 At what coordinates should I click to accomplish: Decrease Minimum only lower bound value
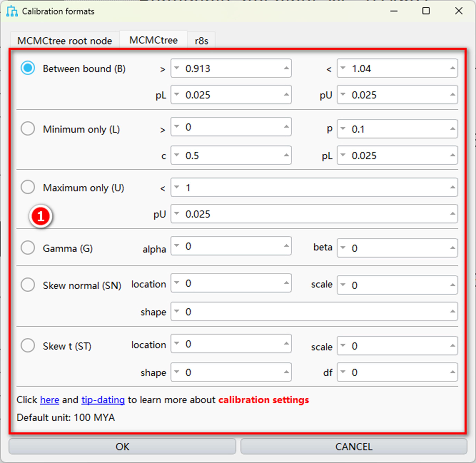177,126
